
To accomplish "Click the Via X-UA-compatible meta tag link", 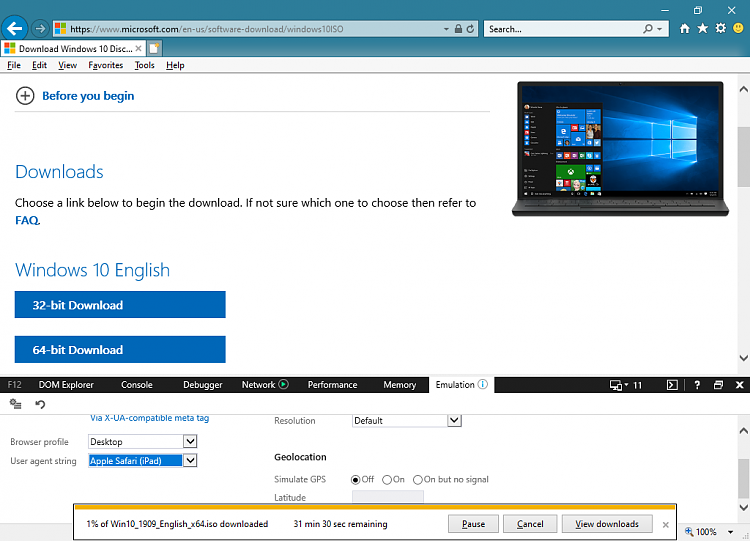I will [x=150, y=418].
